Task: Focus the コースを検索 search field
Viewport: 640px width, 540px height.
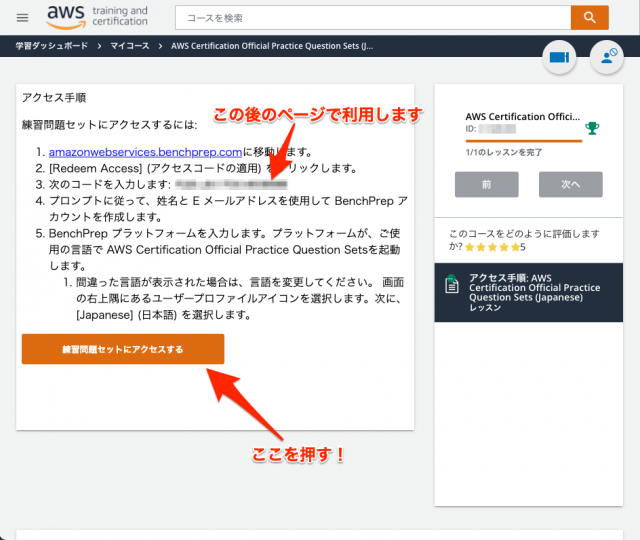Action: 373,18
